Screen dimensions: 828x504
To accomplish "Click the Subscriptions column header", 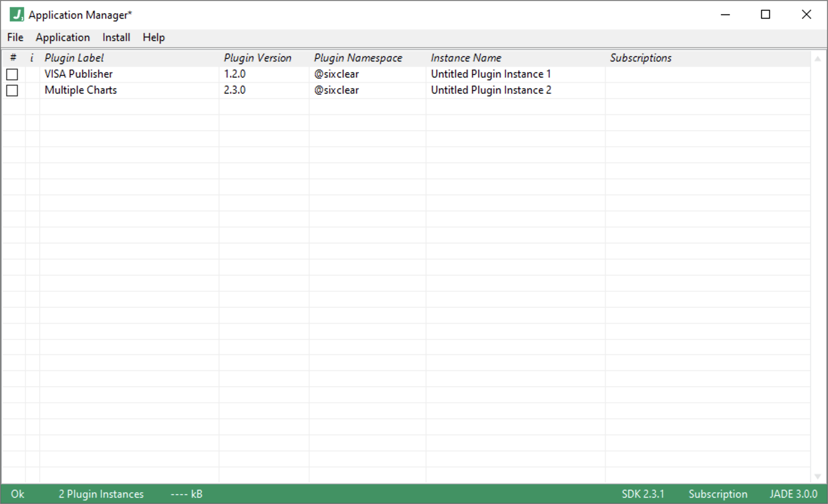I will coord(641,58).
